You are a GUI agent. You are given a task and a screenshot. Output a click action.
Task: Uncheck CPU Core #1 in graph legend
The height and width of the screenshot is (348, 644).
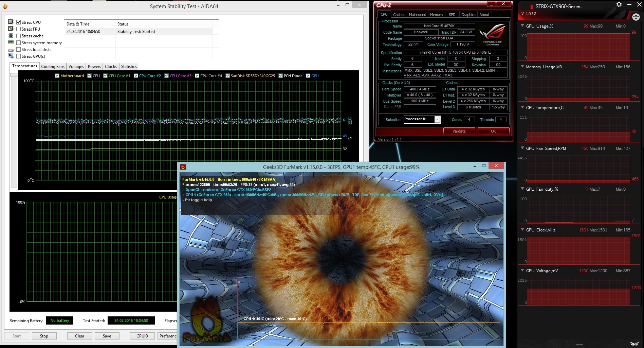pos(106,76)
